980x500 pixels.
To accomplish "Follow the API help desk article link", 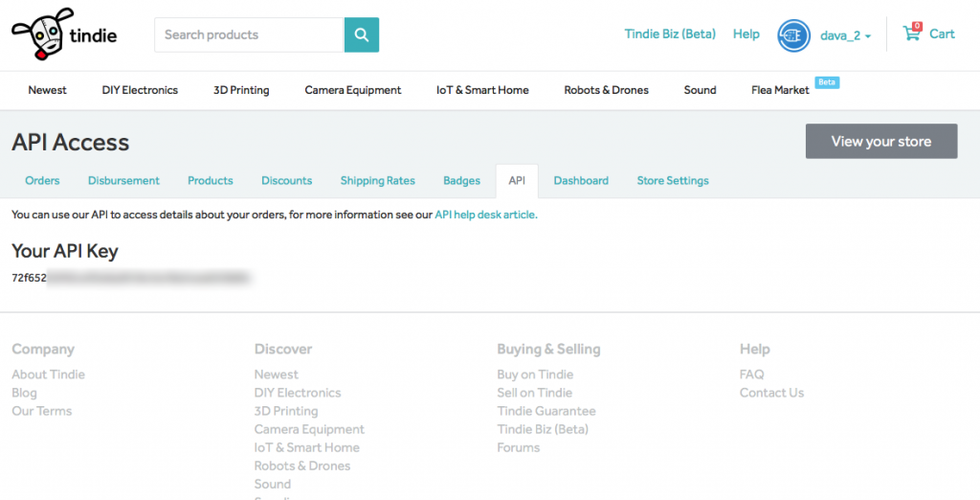I will point(485,216).
